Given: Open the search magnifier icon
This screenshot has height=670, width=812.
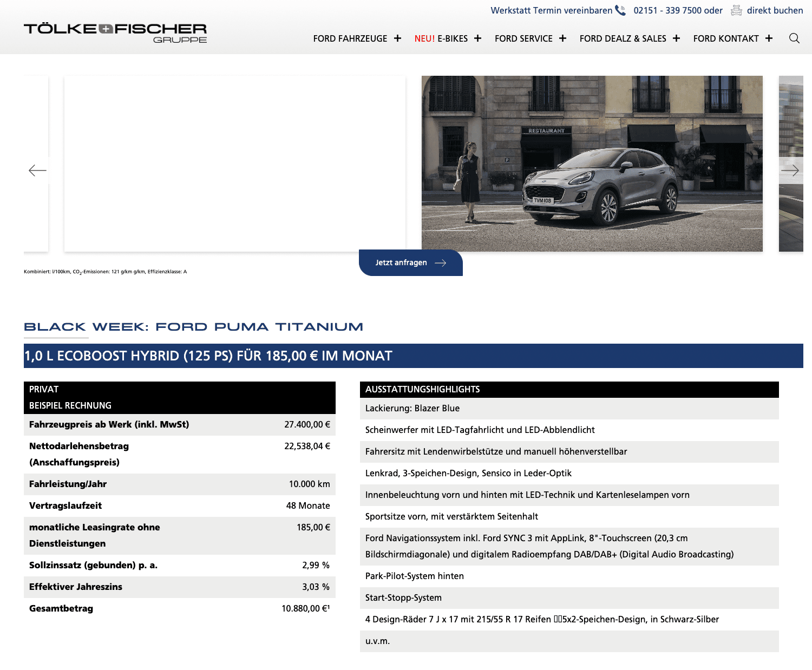Looking at the screenshot, I should click(x=794, y=38).
